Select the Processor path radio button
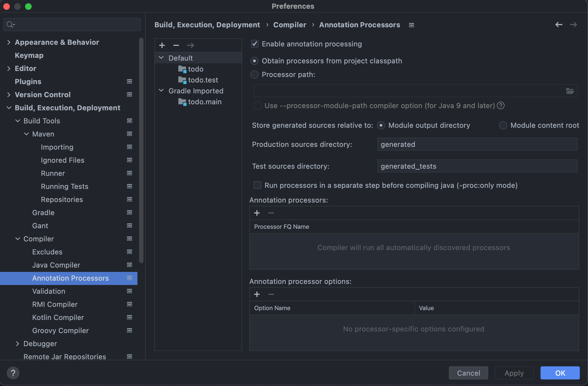588x386 pixels. tap(254, 75)
